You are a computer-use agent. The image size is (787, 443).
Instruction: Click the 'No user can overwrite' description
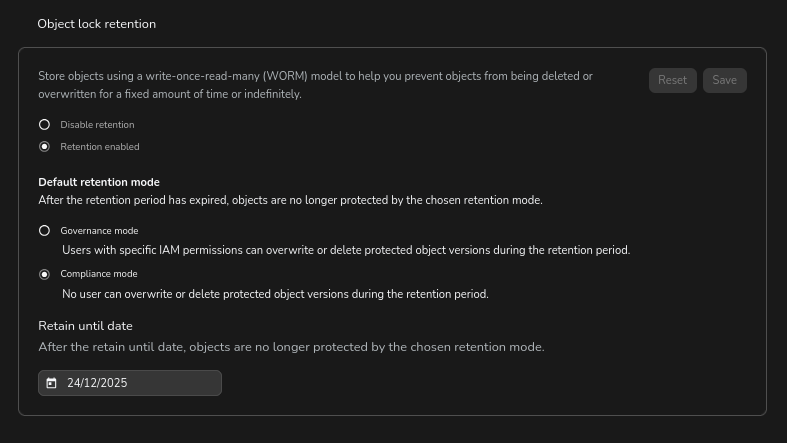(x=275, y=294)
